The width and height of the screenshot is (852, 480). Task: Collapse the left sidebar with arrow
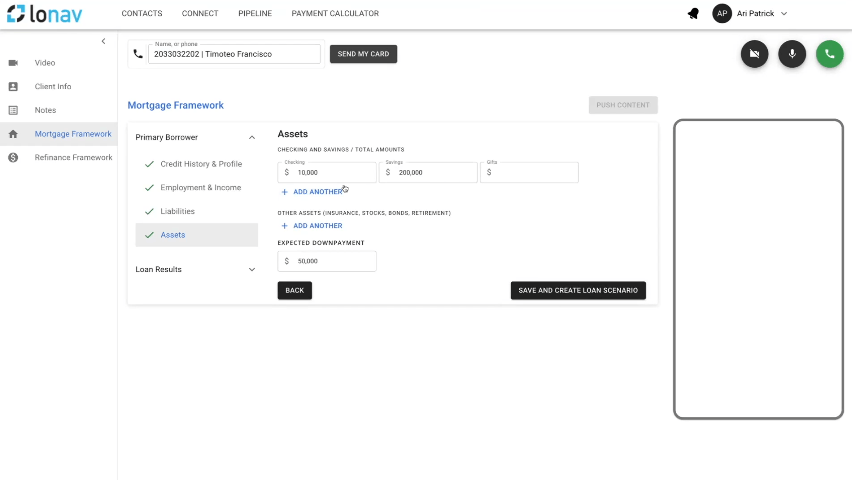point(103,41)
